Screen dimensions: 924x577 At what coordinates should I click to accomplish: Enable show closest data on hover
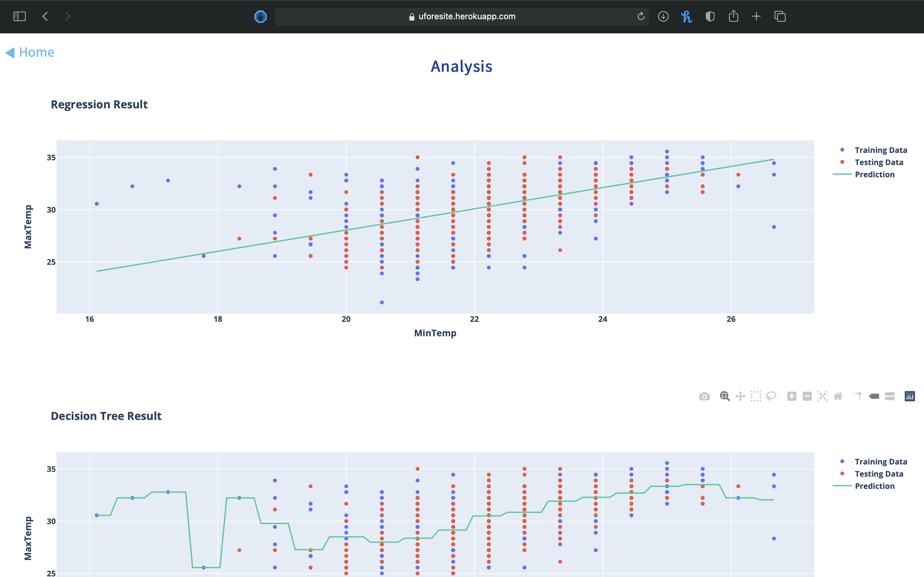click(874, 396)
